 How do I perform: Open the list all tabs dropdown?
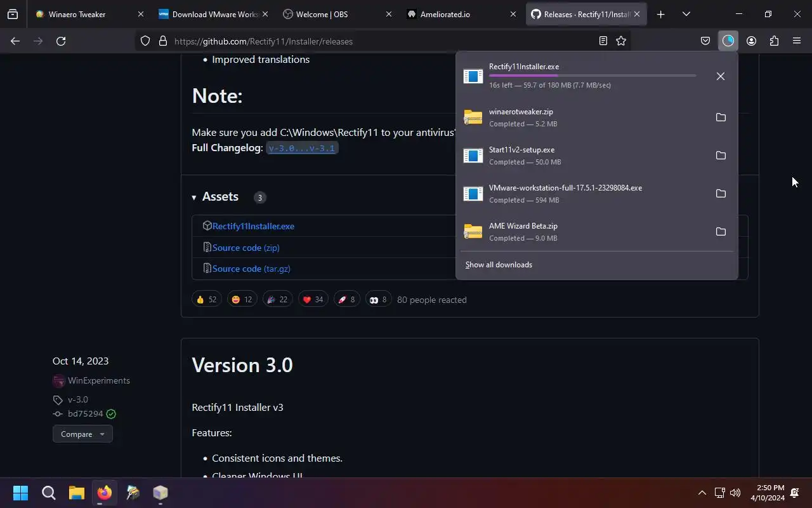[x=686, y=14]
